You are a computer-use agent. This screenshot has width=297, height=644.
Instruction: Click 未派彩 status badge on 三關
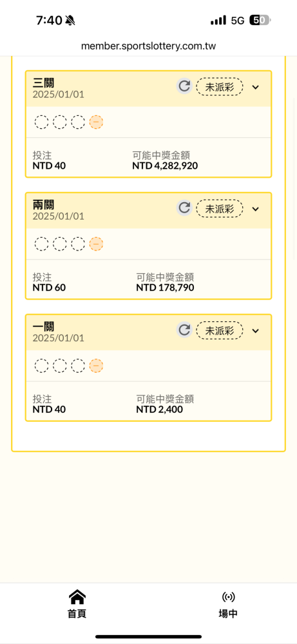pyautogui.click(x=220, y=87)
